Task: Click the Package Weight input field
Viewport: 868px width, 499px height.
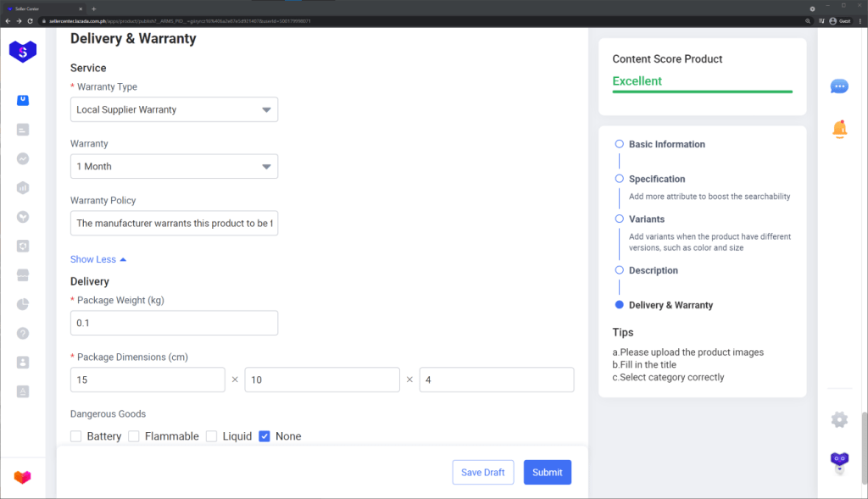Action: click(x=174, y=324)
